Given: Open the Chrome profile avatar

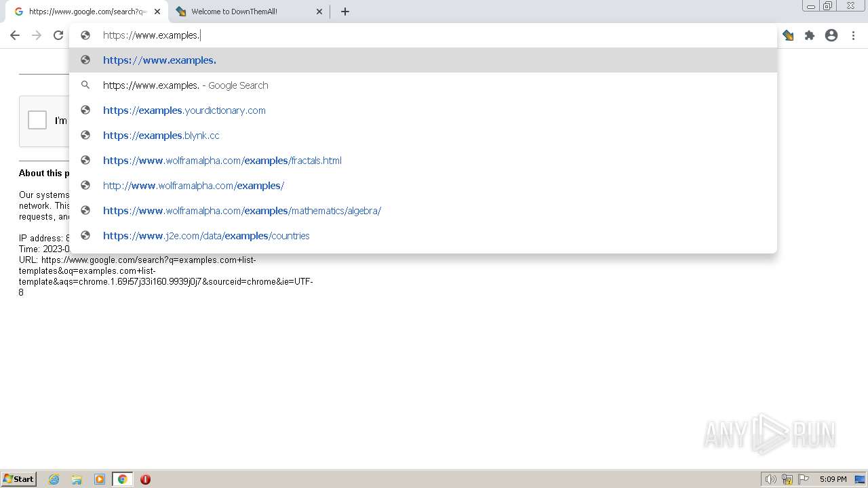Looking at the screenshot, I should [x=831, y=35].
